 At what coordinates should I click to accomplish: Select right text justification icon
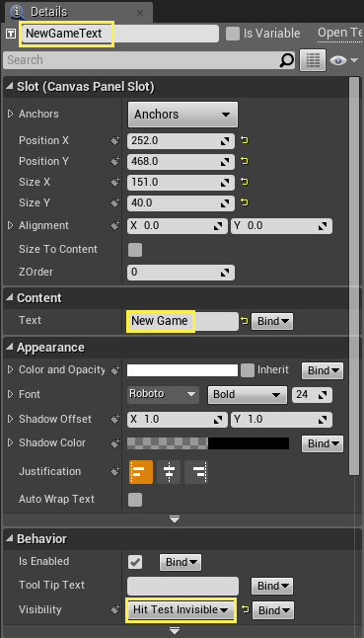(196, 472)
